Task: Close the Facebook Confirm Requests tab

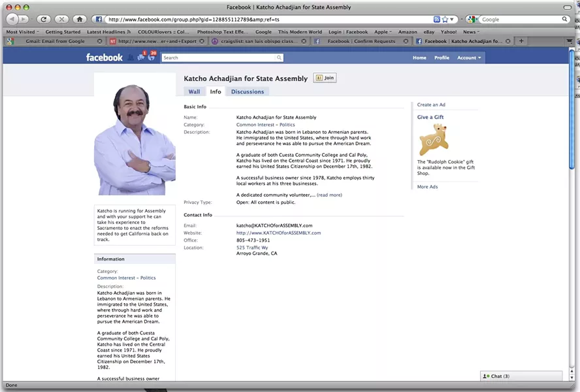Action: (x=406, y=41)
